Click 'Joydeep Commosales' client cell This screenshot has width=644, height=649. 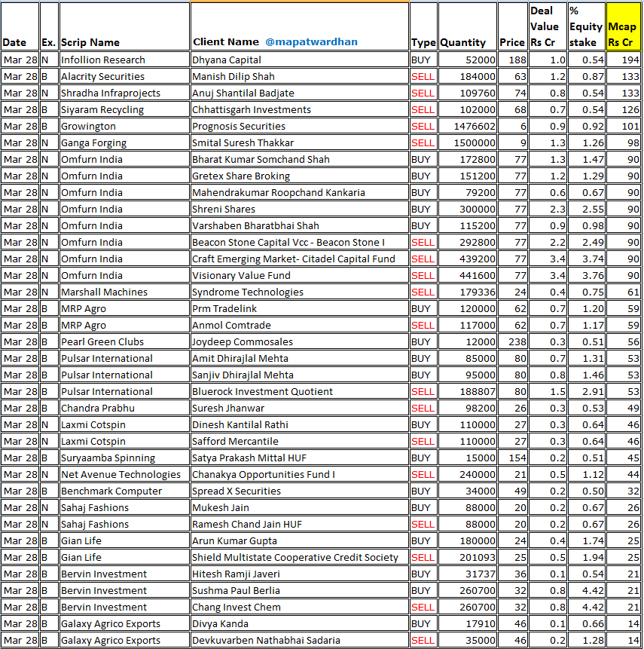coord(300,341)
